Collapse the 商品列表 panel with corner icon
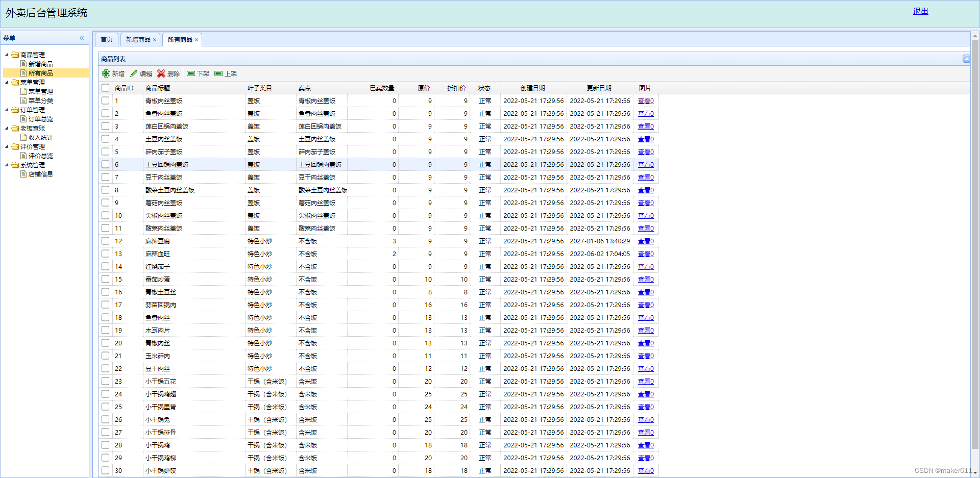This screenshot has height=478, width=980. 966,59
